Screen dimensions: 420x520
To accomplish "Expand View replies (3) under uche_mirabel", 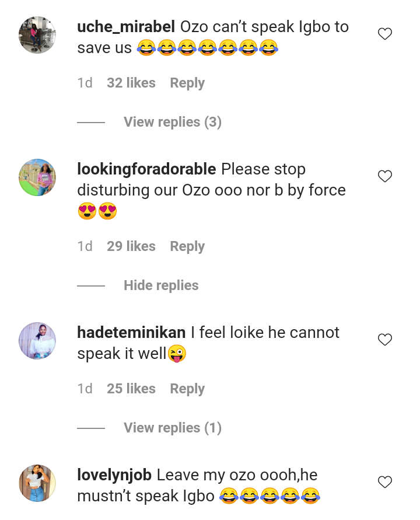I will 172,122.
